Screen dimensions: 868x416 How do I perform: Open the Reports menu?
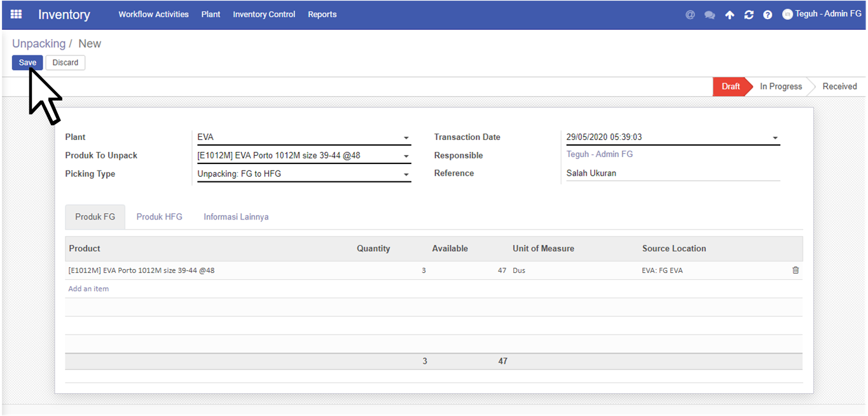pyautogui.click(x=322, y=14)
